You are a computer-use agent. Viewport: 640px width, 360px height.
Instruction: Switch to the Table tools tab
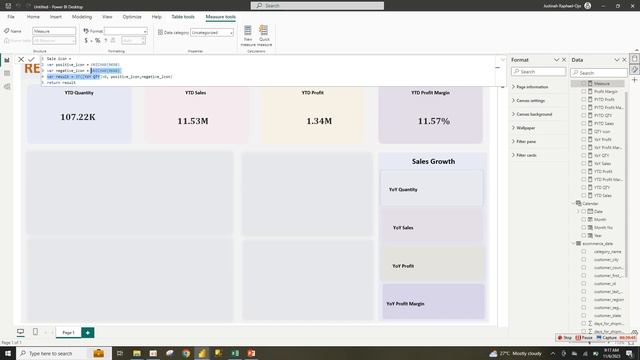(183, 17)
